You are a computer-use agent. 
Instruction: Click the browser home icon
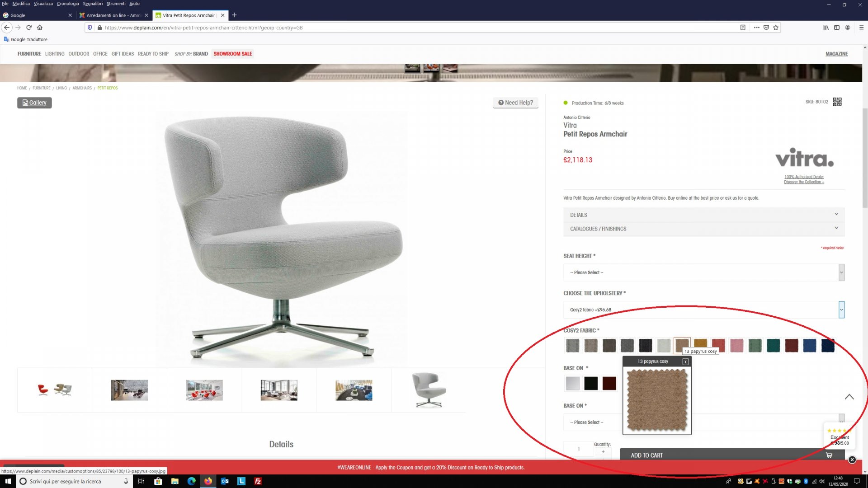(40, 28)
